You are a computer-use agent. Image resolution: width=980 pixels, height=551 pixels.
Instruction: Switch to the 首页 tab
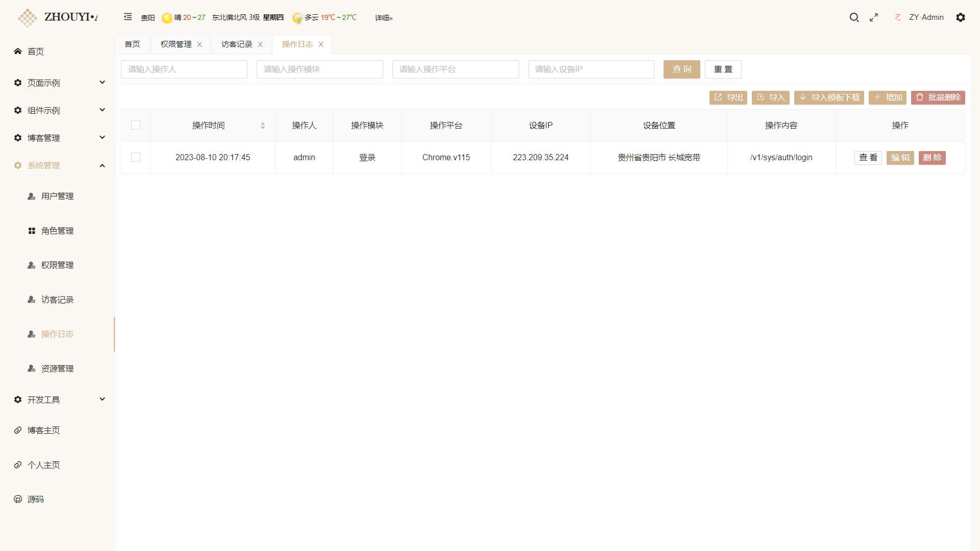pyautogui.click(x=132, y=44)
